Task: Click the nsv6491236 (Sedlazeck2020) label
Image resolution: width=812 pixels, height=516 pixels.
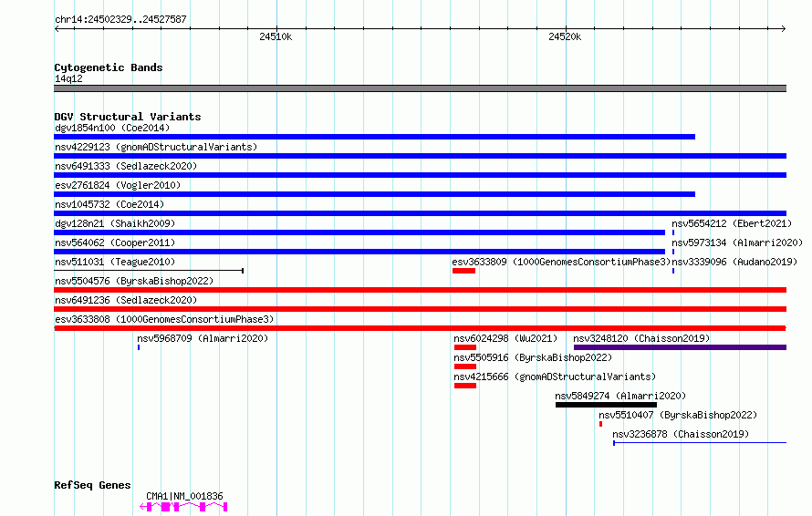Action: (x=126, y=300)
